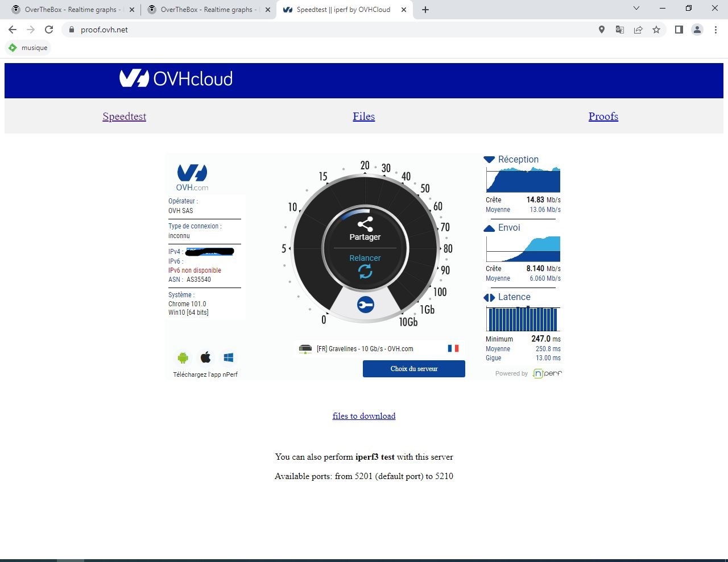Click the address bar URL field
The width and height of the screenshot is (728, 562).
pyautogui.click(x=330, y=30)
